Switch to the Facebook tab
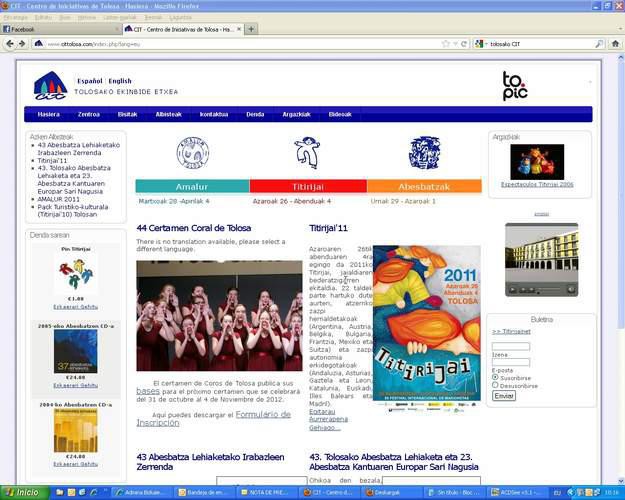625x500 pixels. point(60,29)
